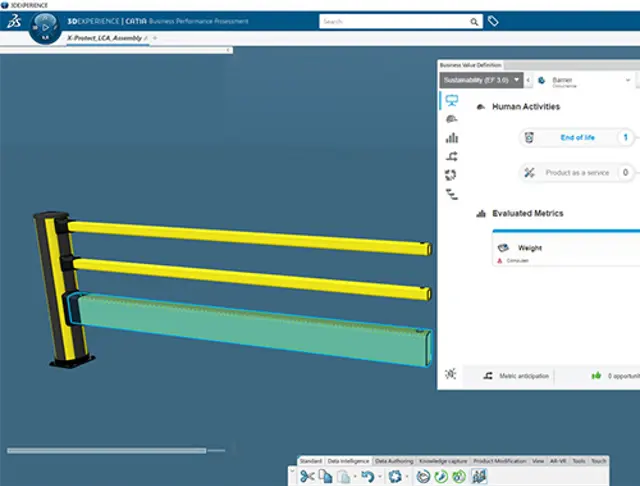
Task: Click the End of life activity
Action: click(x=577, y=138)
